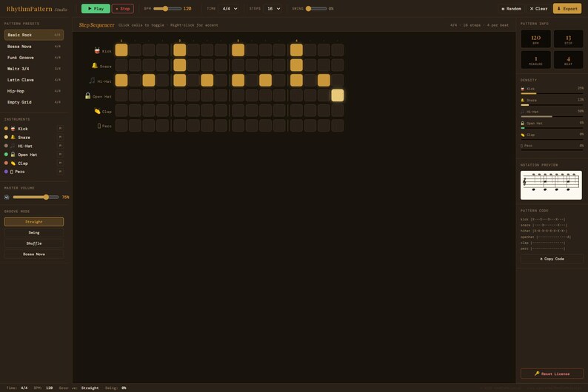Load the Funk Groove preset

pos(34,58)
